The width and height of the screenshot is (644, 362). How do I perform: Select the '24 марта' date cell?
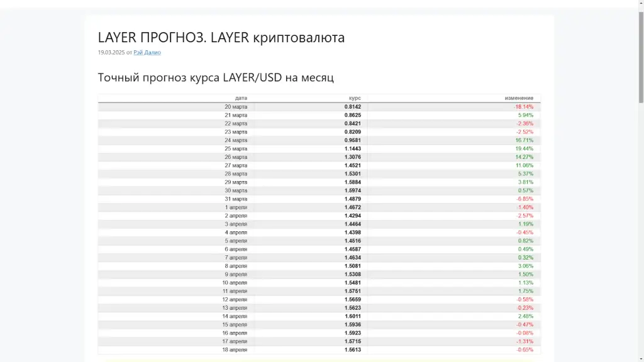click(x=236, y=140)
